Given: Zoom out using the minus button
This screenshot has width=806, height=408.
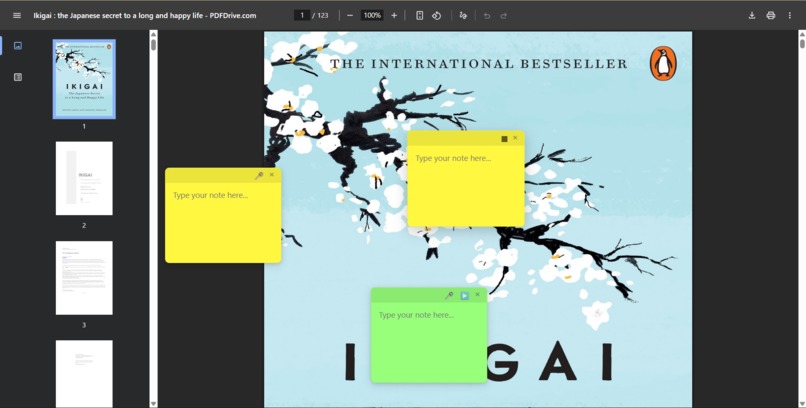Looking at the screenshot, I should tap(350, 15).
